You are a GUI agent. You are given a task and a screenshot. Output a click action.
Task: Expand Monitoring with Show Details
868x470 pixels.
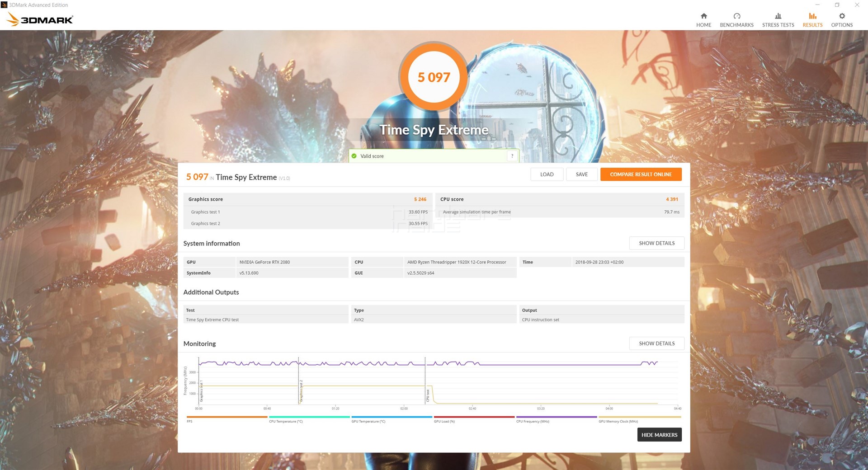(656, 343)
